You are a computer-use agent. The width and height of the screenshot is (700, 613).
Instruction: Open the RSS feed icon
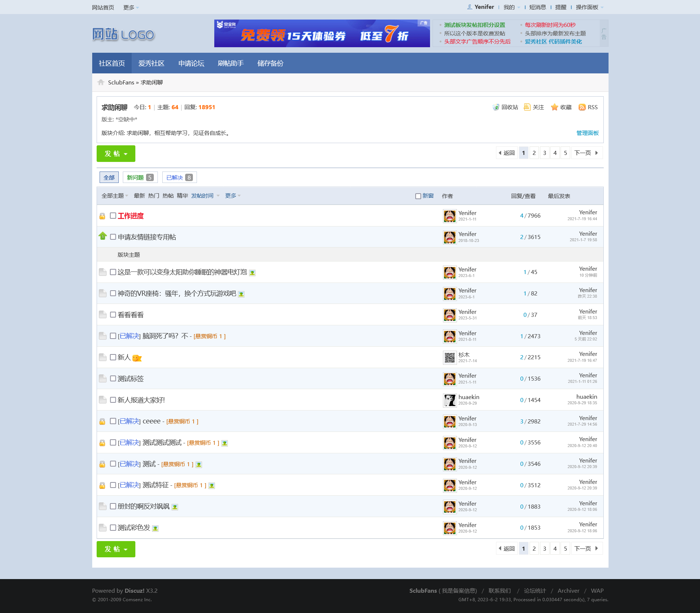pos(582,107)
